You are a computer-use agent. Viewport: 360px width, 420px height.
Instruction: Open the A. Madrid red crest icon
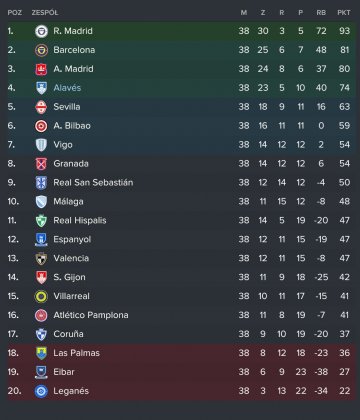pyautogui.click(x=41, y=69)
